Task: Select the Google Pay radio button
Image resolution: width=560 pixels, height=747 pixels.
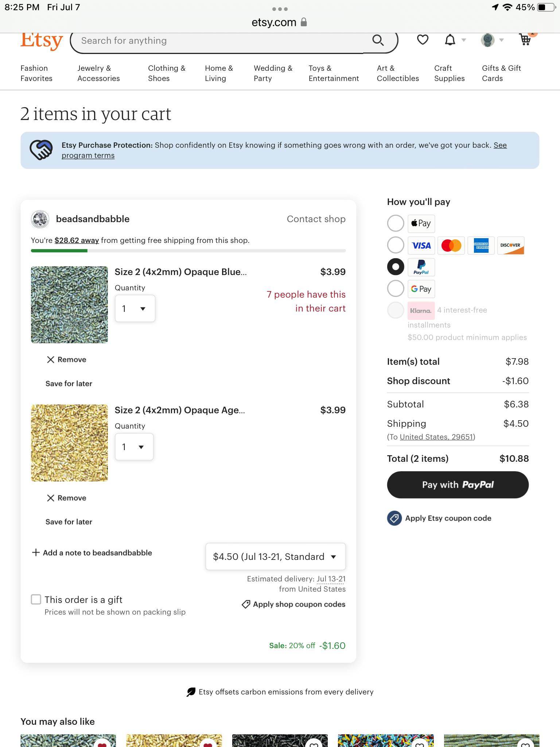Action: [396, 289]
